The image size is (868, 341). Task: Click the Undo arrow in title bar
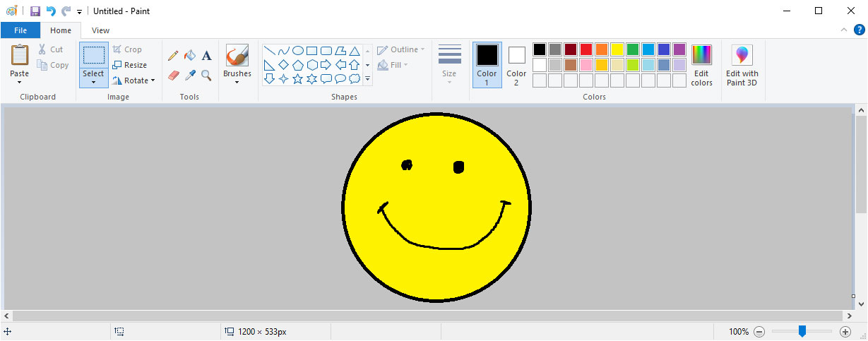pos(51,11)
